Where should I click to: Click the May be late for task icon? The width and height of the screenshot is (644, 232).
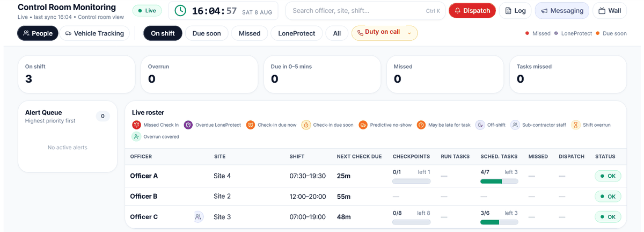(x=421, y=125)
